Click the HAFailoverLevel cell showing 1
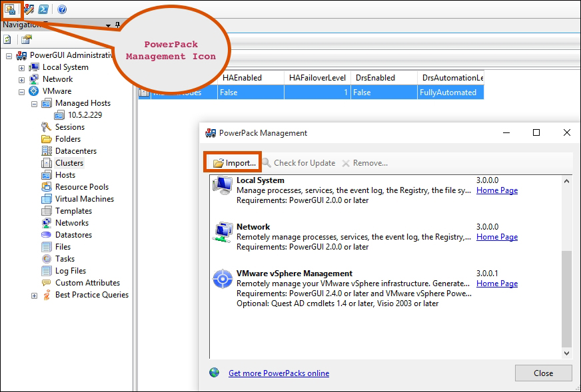 coord(317,92)
